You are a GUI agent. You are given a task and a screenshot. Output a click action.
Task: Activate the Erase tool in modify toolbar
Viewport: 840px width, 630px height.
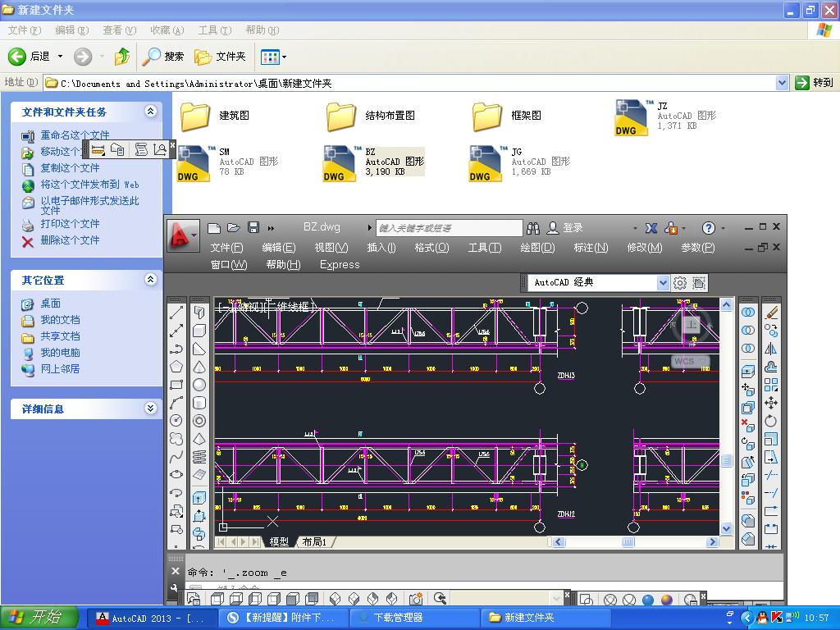771,313
